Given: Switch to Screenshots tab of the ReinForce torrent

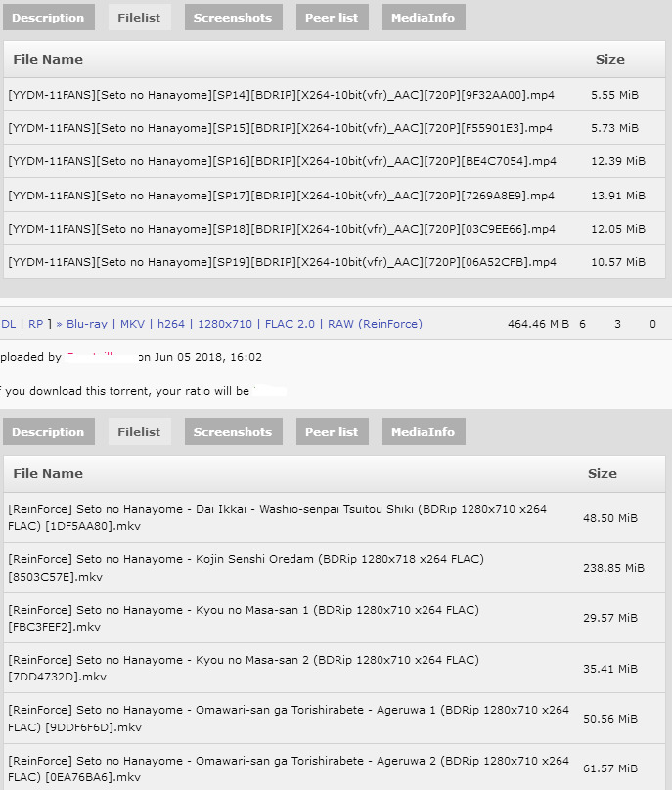Looking at the screenshot, I should 233,432.
